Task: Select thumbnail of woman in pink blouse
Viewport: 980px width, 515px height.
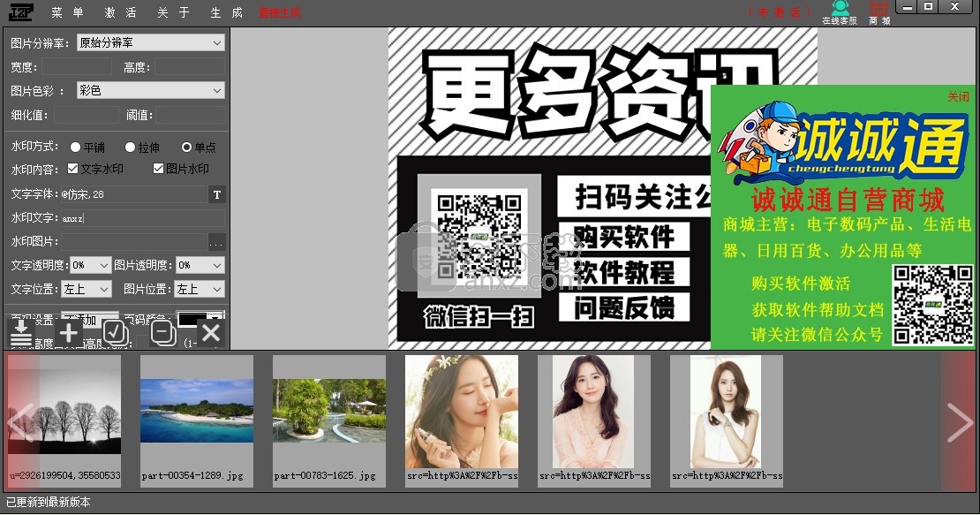Action: coord(594,421)
